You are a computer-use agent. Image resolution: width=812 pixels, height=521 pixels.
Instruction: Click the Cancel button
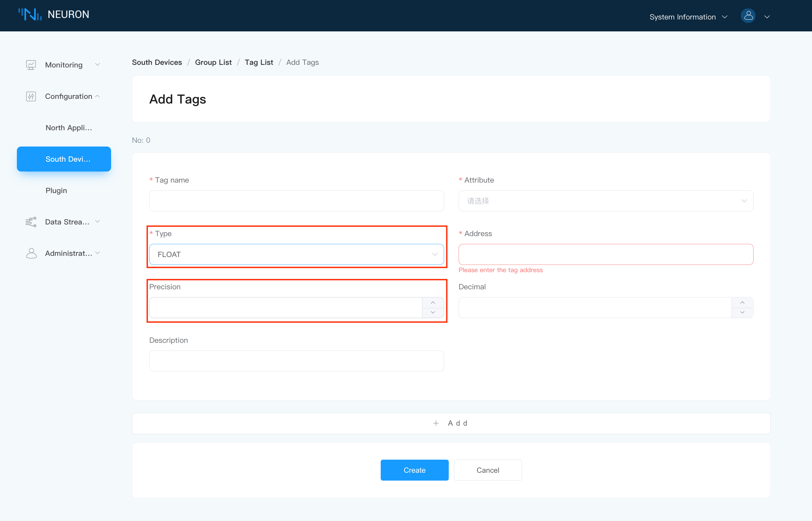[488, 470]
